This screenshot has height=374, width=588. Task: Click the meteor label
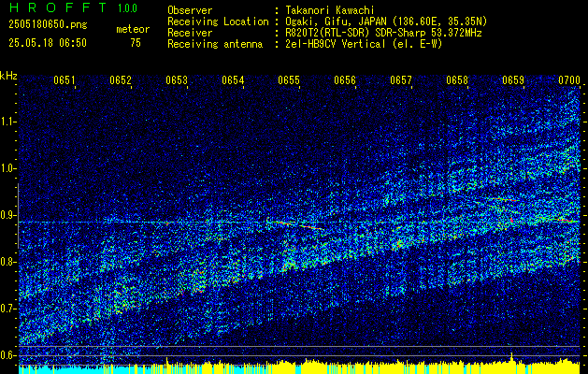[x=133, y=29]
